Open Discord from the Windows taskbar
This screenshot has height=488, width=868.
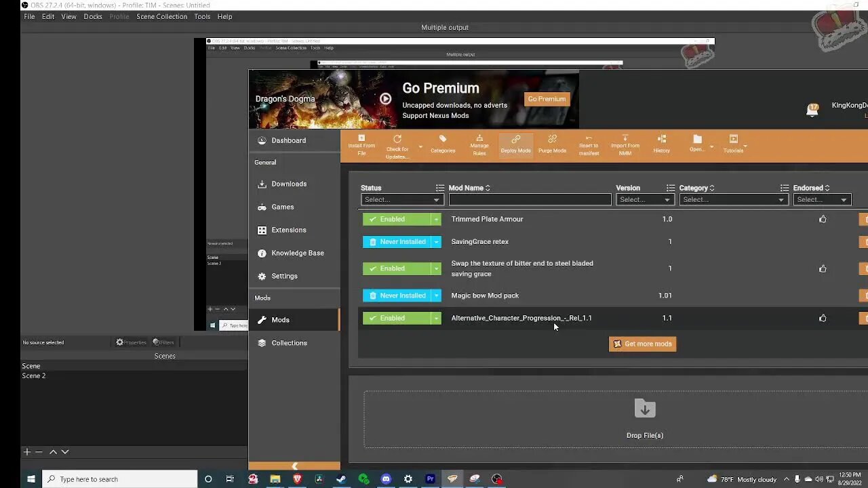(x=386, y=479)
